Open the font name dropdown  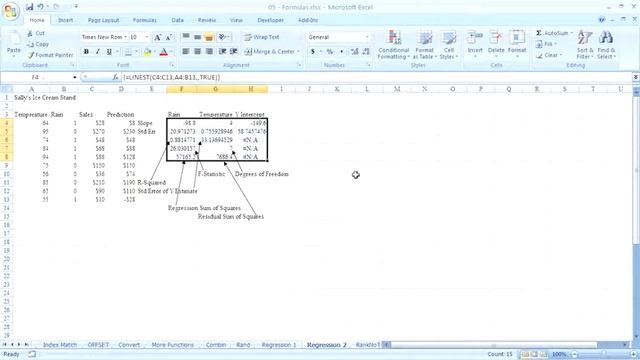[125, 37]
